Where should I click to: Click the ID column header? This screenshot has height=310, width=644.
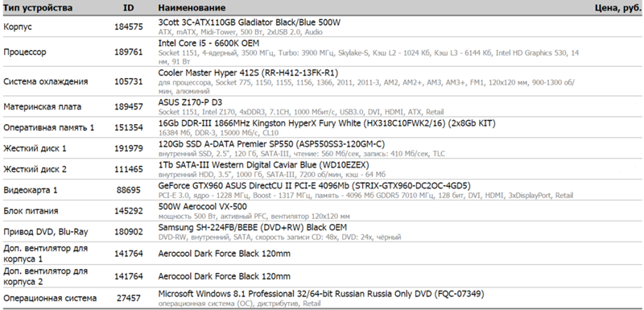pos(129,7)
